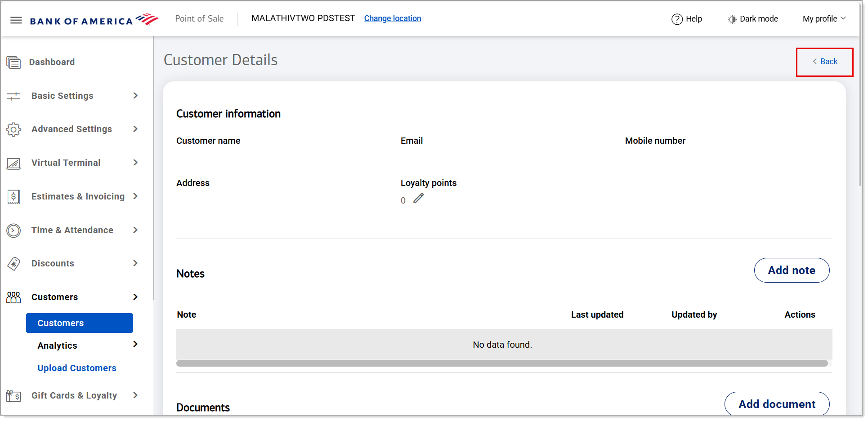Open the Analytics submenu item
868x421 pixels.
click(57, 346)
